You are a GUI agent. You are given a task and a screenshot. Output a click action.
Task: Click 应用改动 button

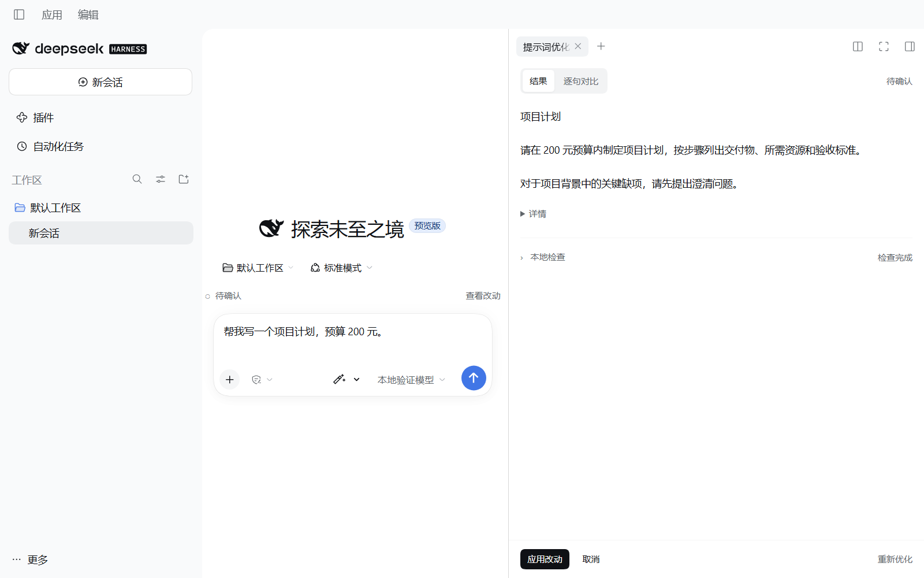click(545, 559)
